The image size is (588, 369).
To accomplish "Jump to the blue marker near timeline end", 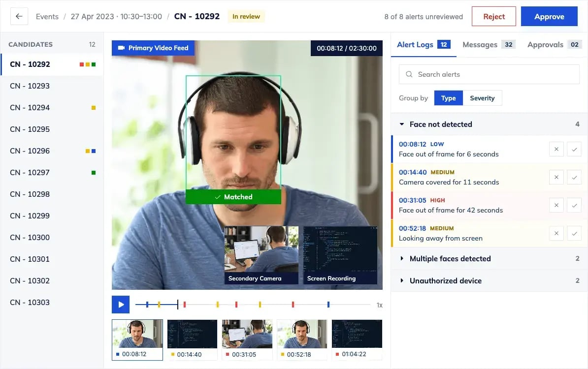I will click(328, 305).
